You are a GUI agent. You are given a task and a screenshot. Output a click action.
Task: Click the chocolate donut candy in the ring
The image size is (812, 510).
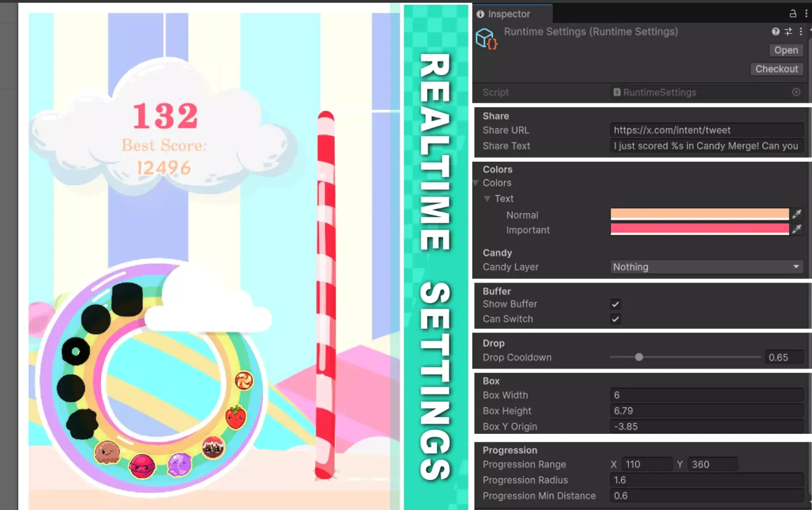(x=213, y=447)
